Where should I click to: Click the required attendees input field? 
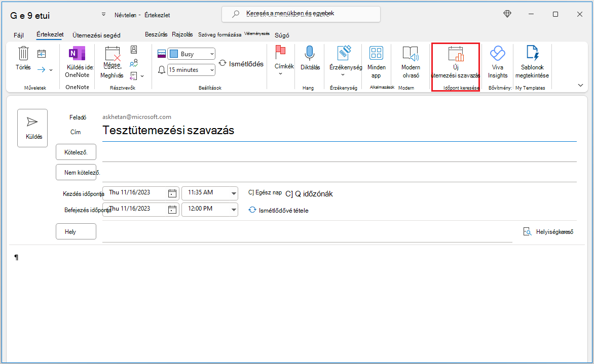pyautogui.click(x=340, y=152)
